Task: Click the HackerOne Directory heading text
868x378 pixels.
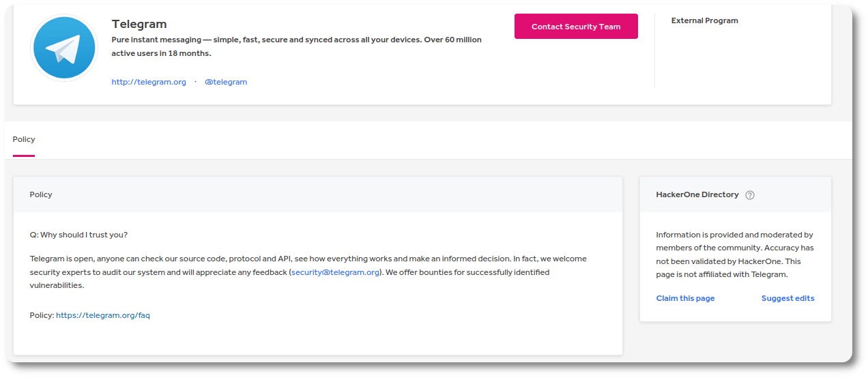Action: click(x=697, y=194)
